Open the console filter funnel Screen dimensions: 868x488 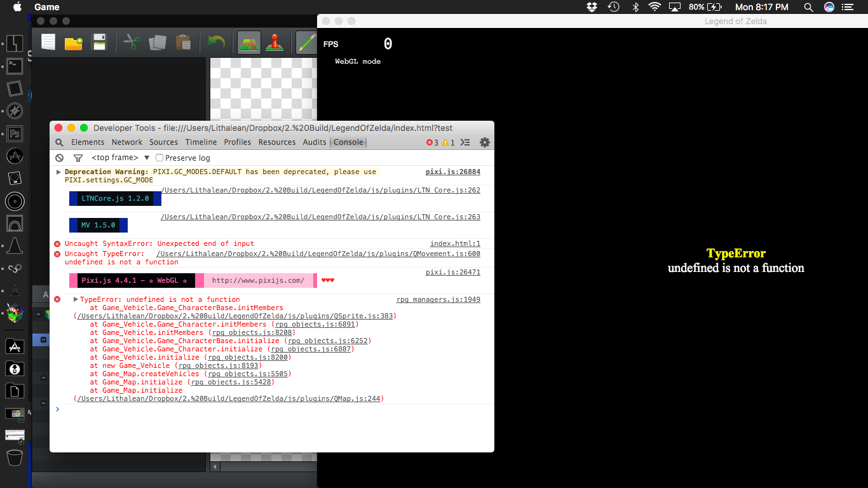pyautogui.click(x=78, y=158)
